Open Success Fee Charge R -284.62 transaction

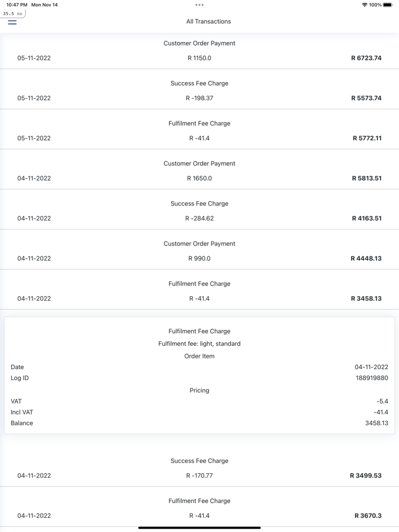click(199, 211)
